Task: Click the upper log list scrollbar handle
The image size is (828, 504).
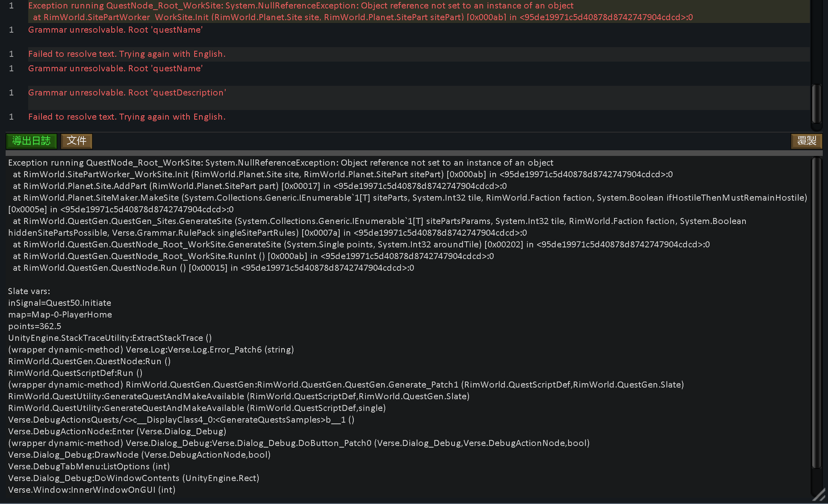Action: tap(816, 104)
